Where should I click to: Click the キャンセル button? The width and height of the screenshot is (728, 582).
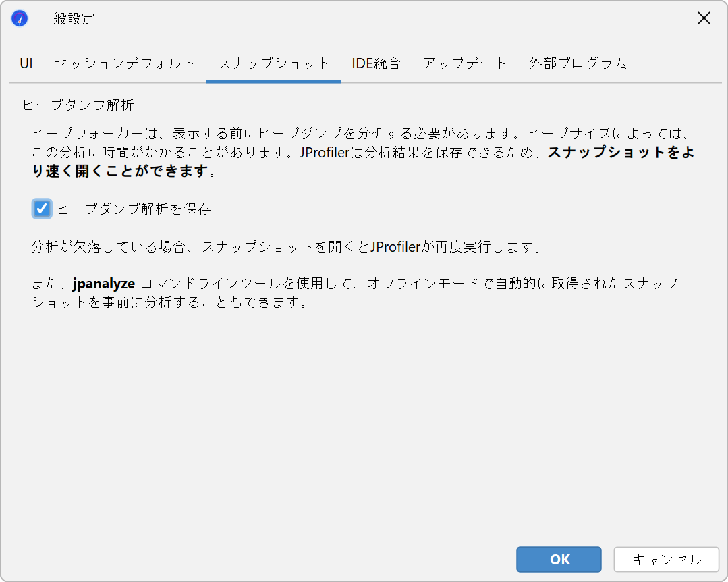(x=666, y=559)
